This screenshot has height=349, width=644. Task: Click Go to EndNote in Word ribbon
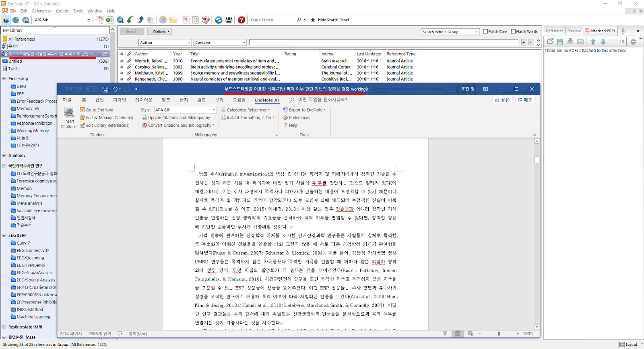click(97, 110)
